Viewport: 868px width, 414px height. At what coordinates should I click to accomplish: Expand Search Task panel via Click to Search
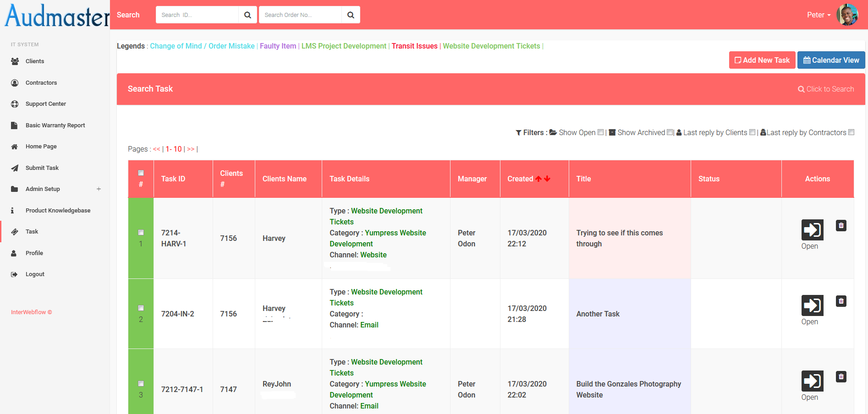(x=826, y=89)
